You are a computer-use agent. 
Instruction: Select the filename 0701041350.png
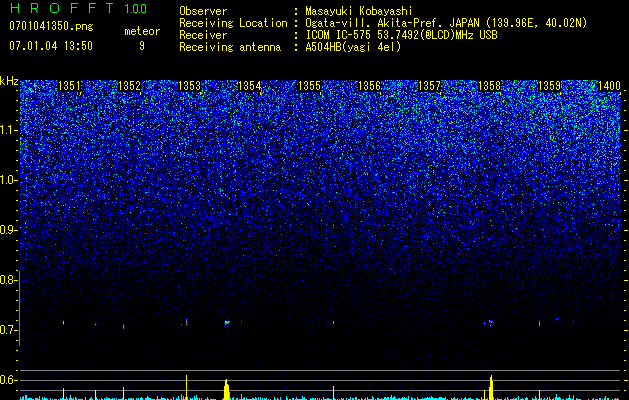coord(51,26)
